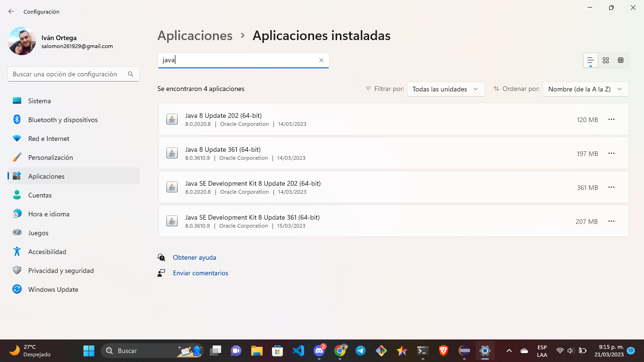Click the Obtener ayuda link

pyautogui.click(x=194, y=257)
